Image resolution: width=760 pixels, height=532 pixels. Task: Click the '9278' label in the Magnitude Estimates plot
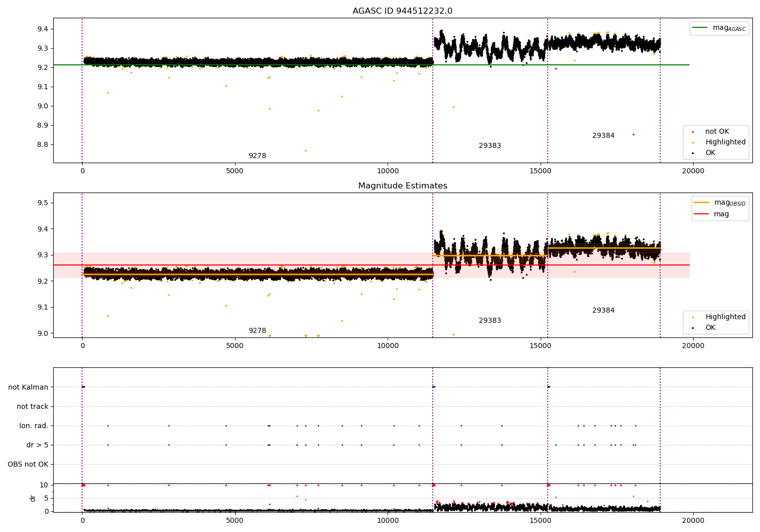(x=257, y=331)
